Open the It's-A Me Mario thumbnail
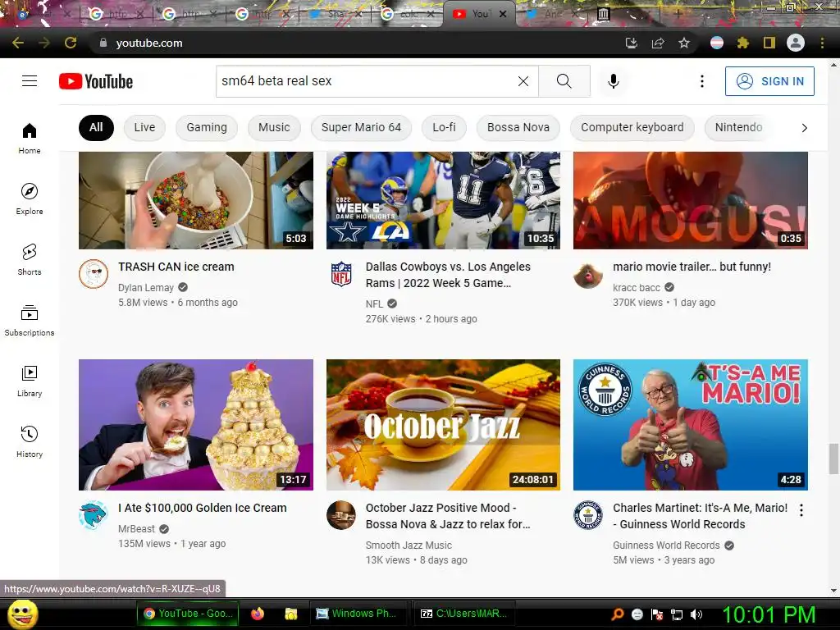 coord(691,425)
